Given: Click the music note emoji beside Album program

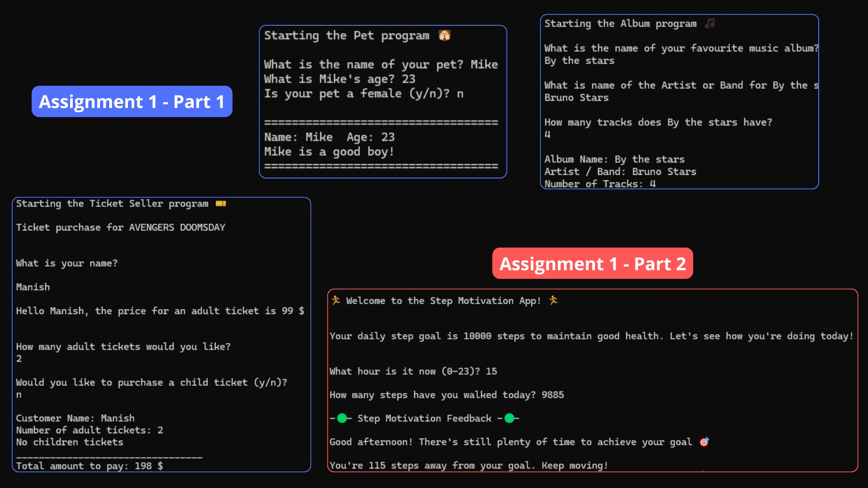Looking at the screenshot, I should click(710, 23).
